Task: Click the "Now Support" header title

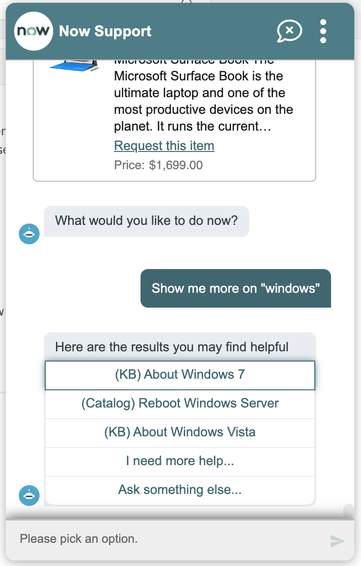Action: pyautogui.click(x=105, y=31)
